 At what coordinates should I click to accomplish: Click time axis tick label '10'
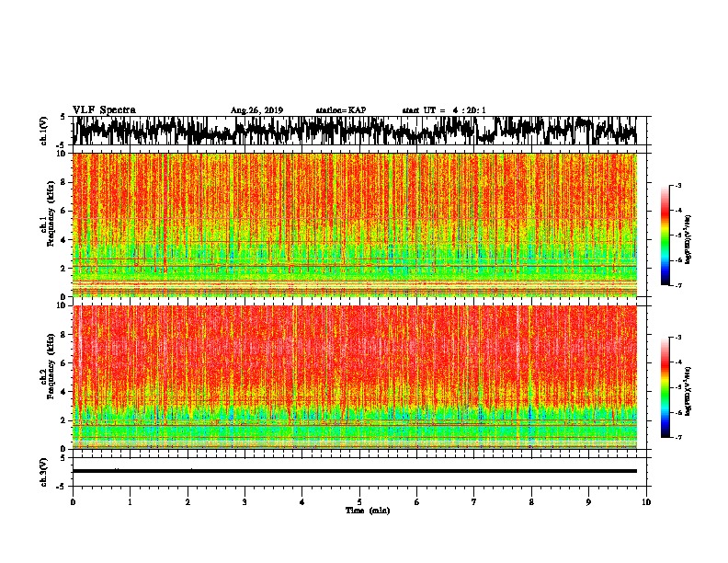646,502
